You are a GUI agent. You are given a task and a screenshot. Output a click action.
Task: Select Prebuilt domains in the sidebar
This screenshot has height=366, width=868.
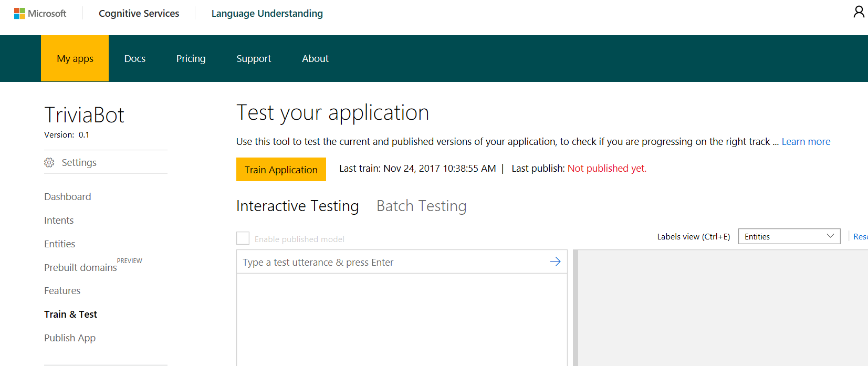80,268
